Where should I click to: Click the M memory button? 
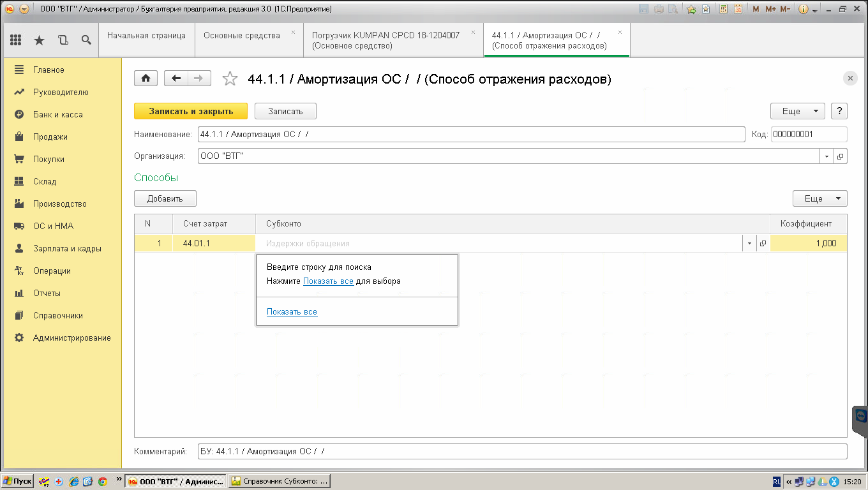coord(756,9)
